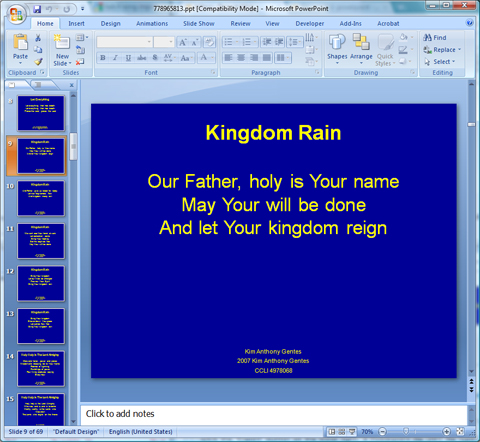Toggle Underline formatting button
480x442 pixels.
coord(128,58)
